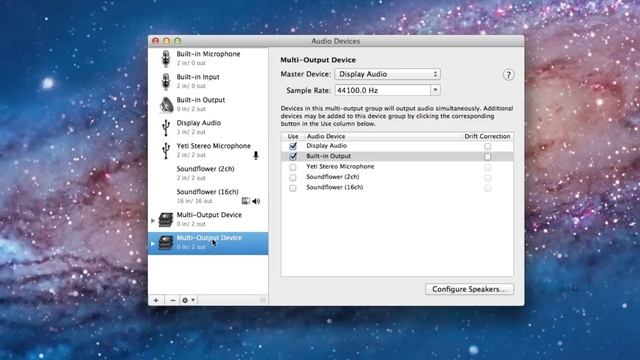Select Soundflower (16ch) in sidebar
Screen dimensions: 640x360
[x=208, y=196]
